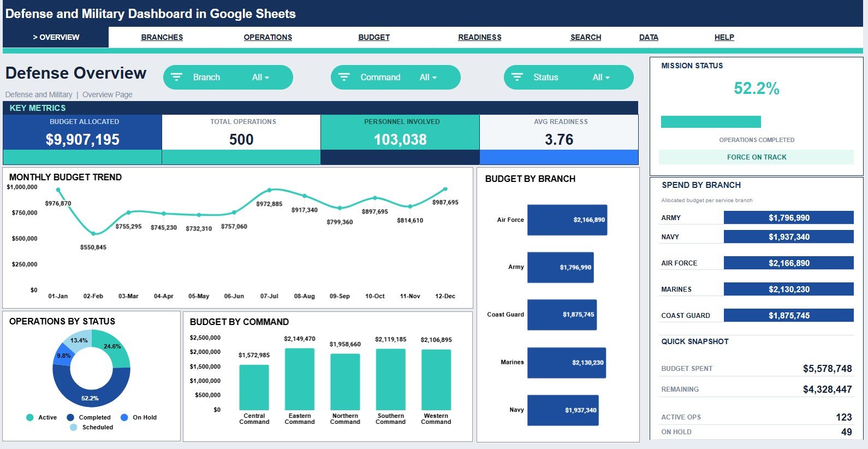Click the 52.2% Completed donut segment

tap(90, 398)
